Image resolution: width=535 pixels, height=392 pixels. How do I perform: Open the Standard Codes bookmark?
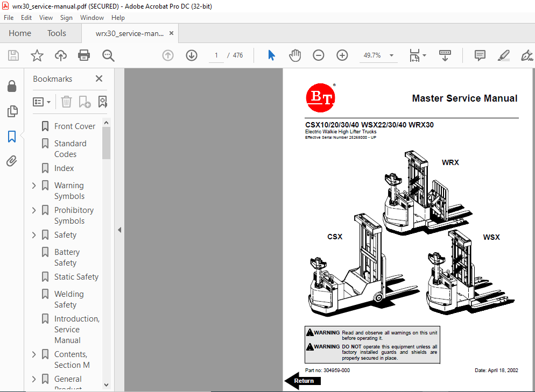pyautogui.click(x=71, y=149)
